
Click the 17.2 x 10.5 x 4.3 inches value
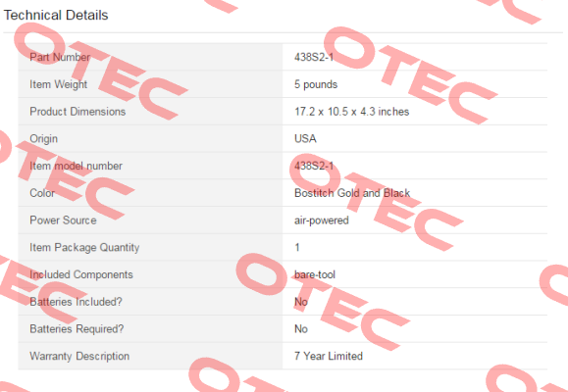pyautogui.click(x=351, y=112)
